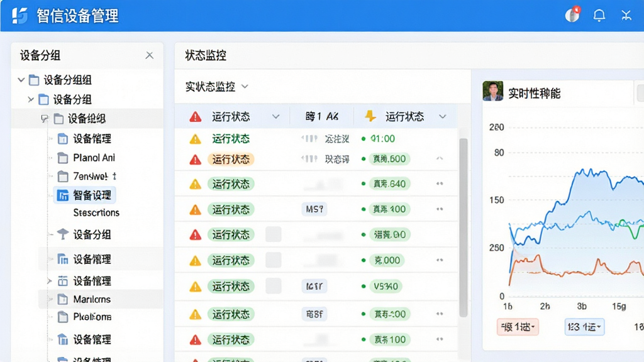Open the blue series dropdown of the performance chart
The height and width of the screenshot is (362, 644).
click(x=584, y=327)
